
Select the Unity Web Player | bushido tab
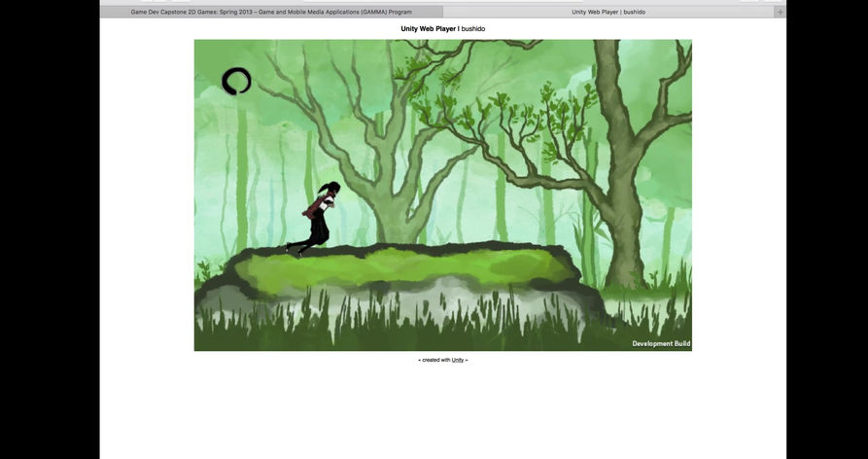[608, 12]
